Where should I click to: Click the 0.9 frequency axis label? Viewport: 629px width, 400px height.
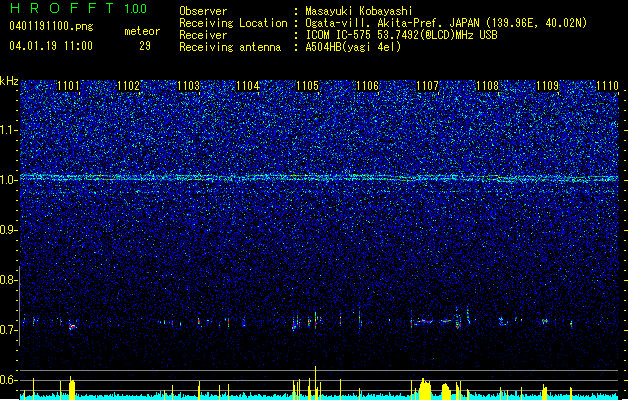click(8, 230)
